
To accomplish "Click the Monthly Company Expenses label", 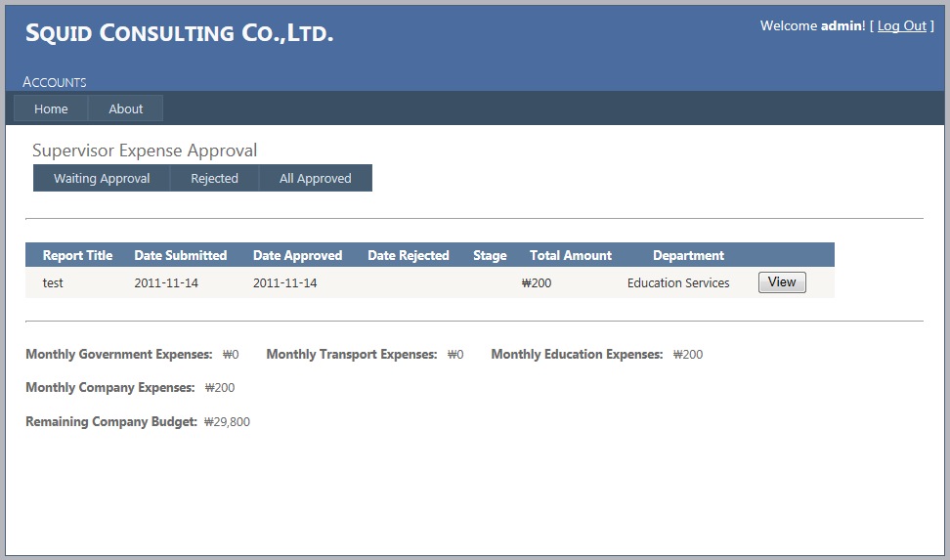I will (110, 387).
